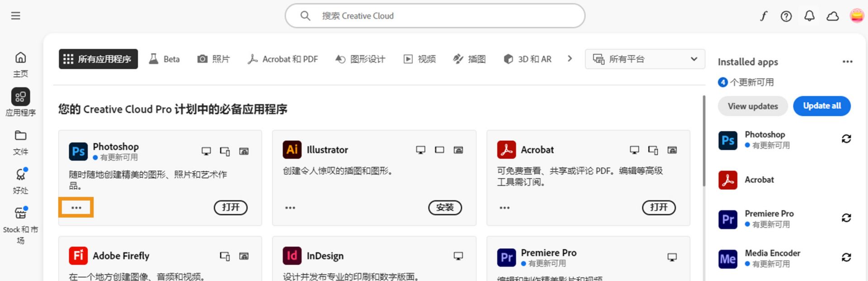Image resolution: width=868 pixels, height=281 pixels.
Task: Click 打开 button for Photoshop
Action: tap(231, 207)
